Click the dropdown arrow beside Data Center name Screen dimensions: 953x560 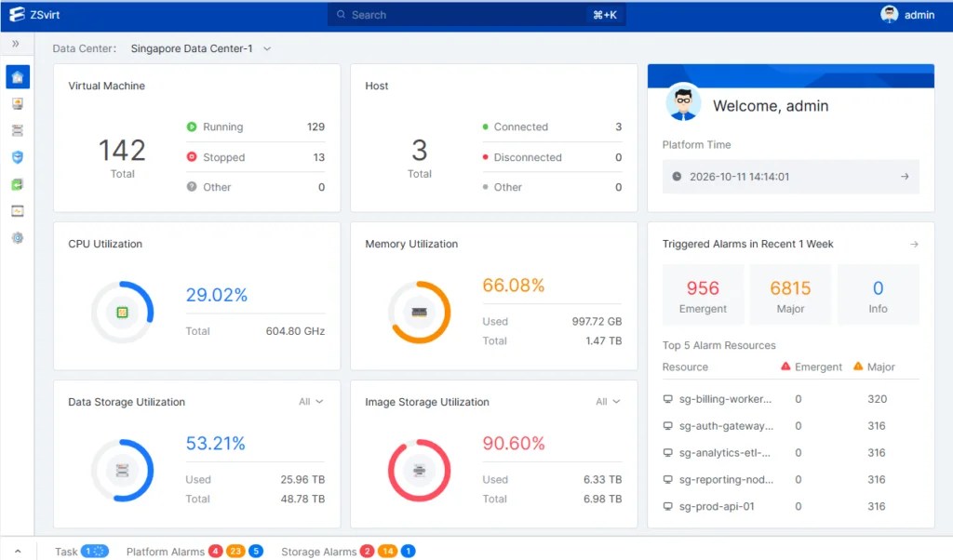(x=267, y=48)
